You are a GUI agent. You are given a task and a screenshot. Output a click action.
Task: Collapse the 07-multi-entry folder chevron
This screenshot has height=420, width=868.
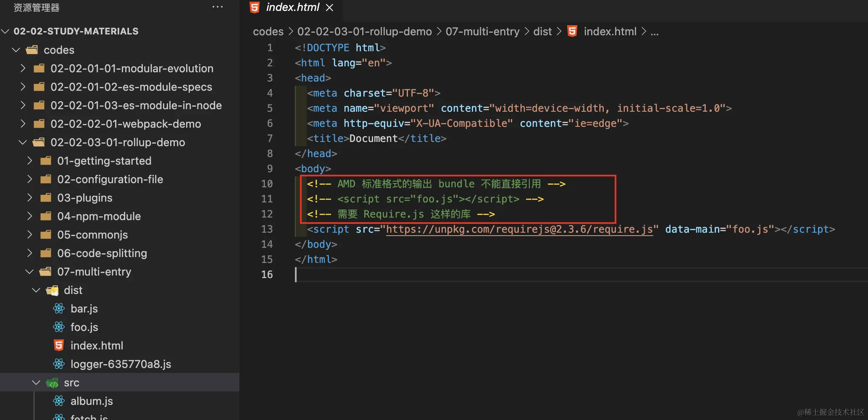(29, 272)
